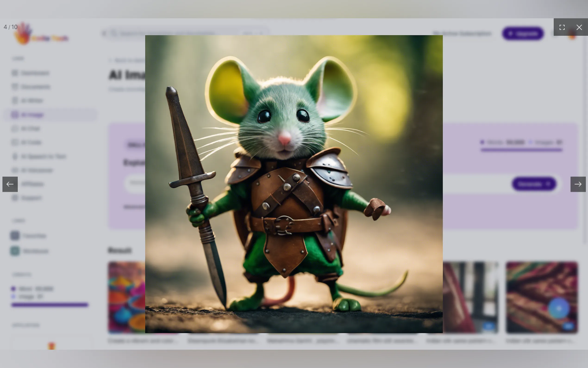This screenshot has height=368, width=588.
Task: Go to the previous image with left arrow
Action: tap(10, 184)
